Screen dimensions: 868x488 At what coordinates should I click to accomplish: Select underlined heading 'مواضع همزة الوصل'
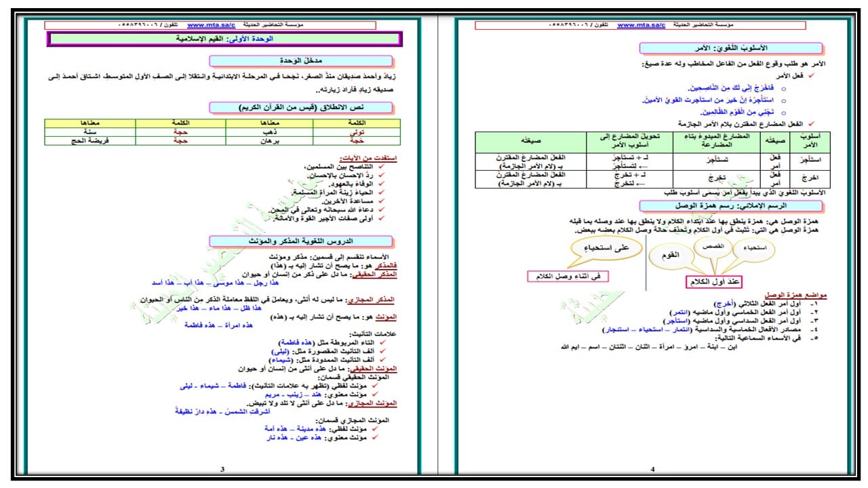coord(796,296)
